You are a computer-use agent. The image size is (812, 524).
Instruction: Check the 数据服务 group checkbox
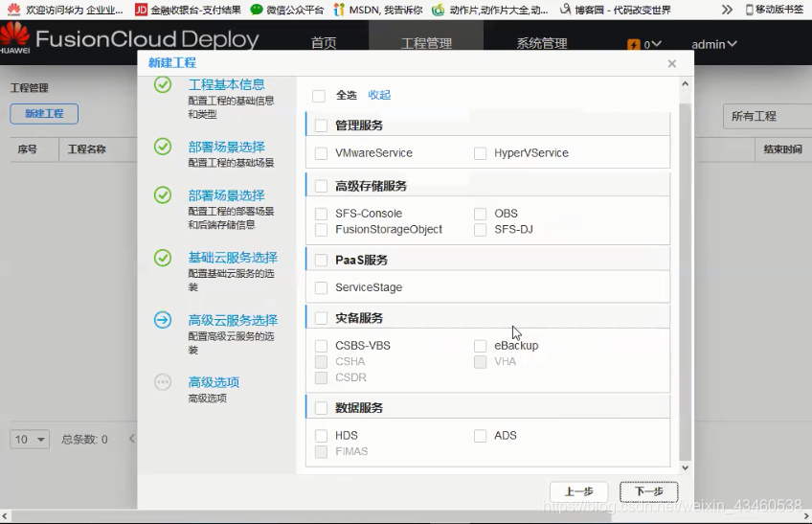click(321, 408)
